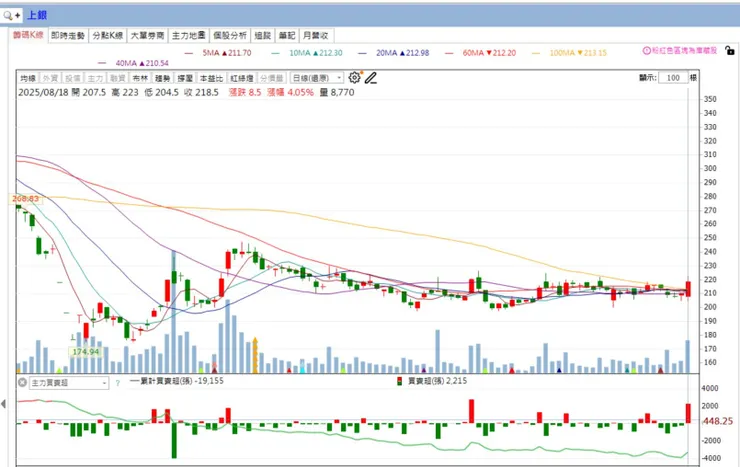Screen dimensions: 740x467
Task: Click the left-pointing collapse arrow
Action: (4, 404)
